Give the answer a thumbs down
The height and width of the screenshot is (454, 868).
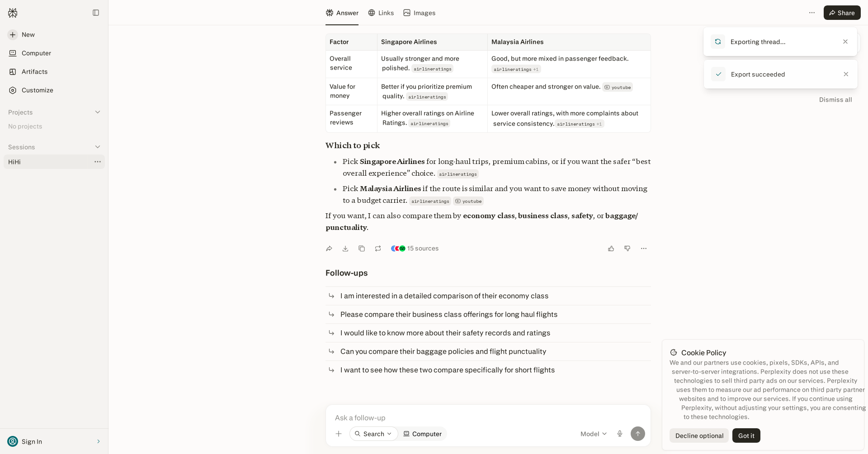point(627,248)
